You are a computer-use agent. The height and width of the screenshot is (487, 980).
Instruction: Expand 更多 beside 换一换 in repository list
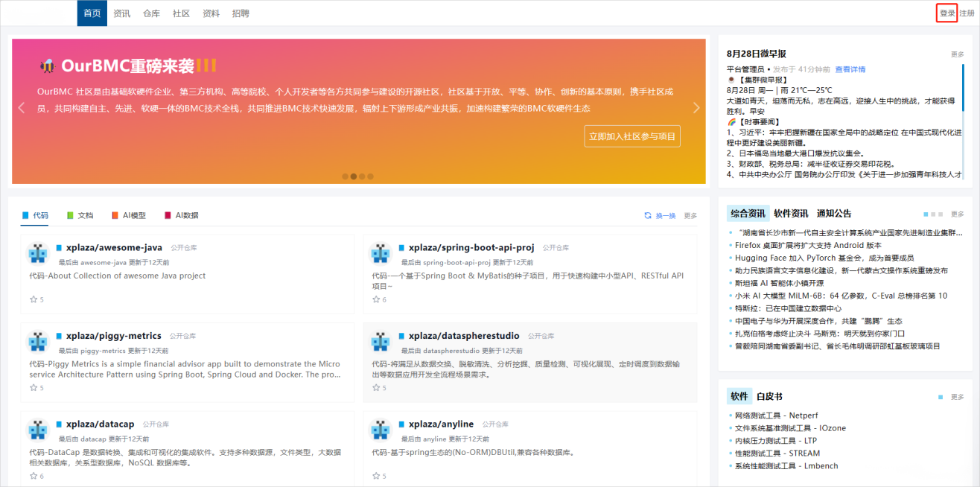(690, 216)
